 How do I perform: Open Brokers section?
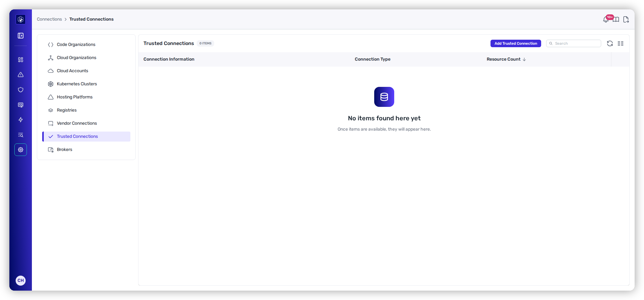86,149
